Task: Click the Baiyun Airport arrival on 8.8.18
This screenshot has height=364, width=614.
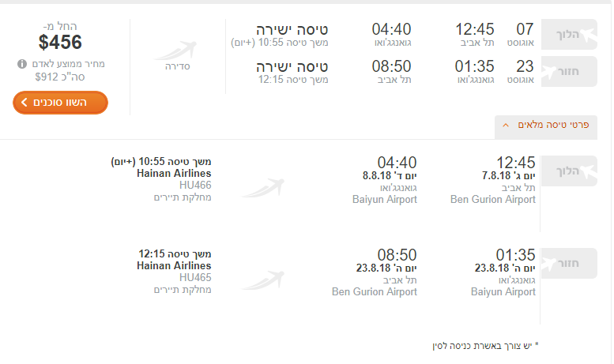Action: pyautogui.click(x=385, y=200)
